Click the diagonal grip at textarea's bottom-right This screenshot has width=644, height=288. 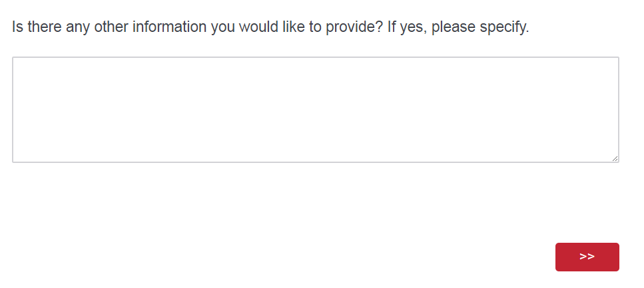tap(615, 158)
